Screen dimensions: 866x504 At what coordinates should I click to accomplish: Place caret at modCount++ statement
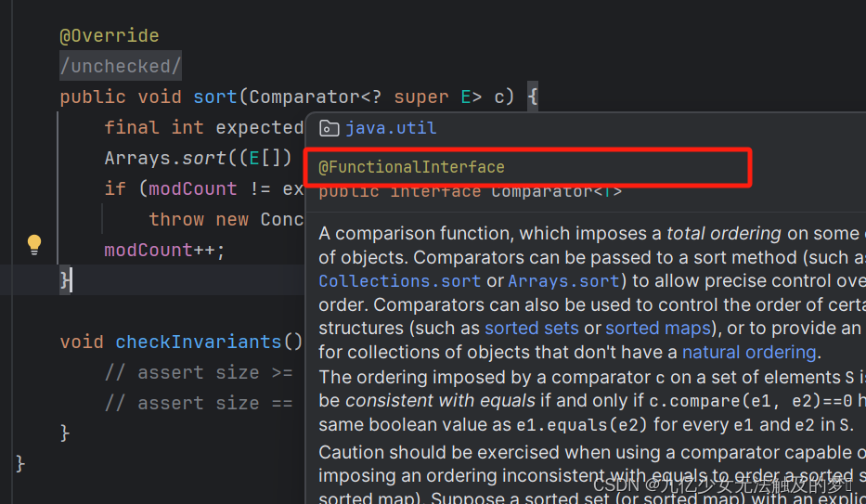click(164, 250)
